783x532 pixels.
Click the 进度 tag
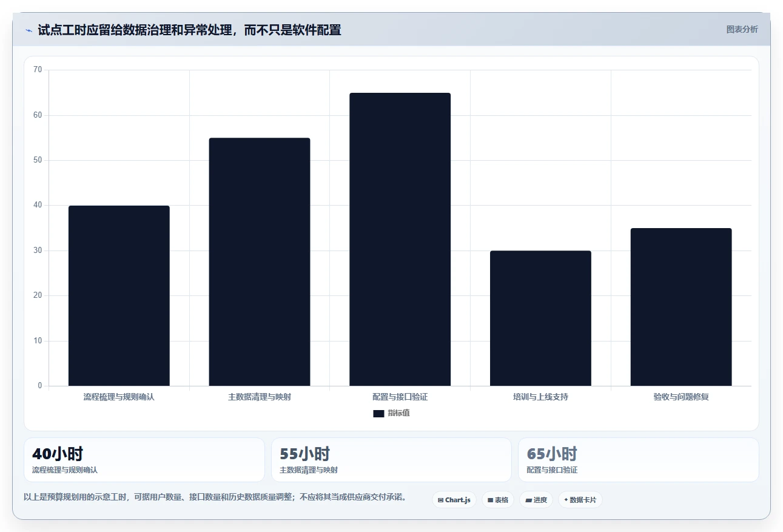536,500
